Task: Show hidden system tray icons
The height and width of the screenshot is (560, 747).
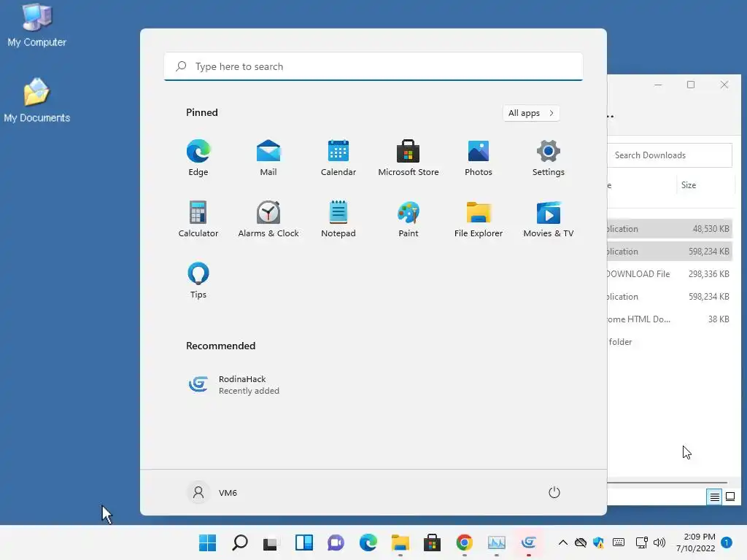Action: [562, 542]
